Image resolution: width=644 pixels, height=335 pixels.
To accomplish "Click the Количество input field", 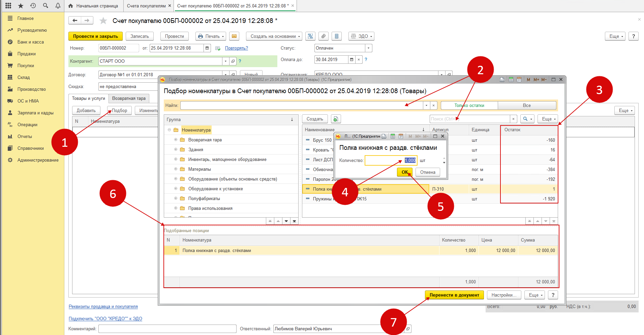I will click(391, 161).
